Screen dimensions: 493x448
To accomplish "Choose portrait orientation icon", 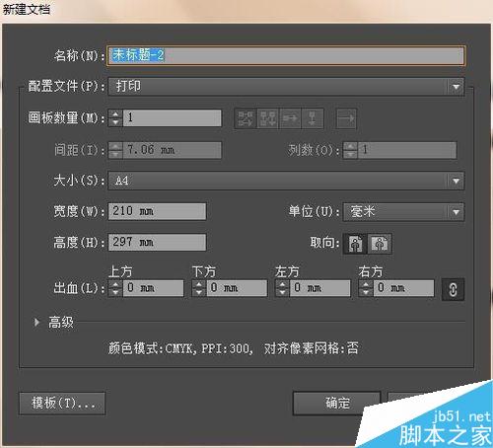I will 355,244.
